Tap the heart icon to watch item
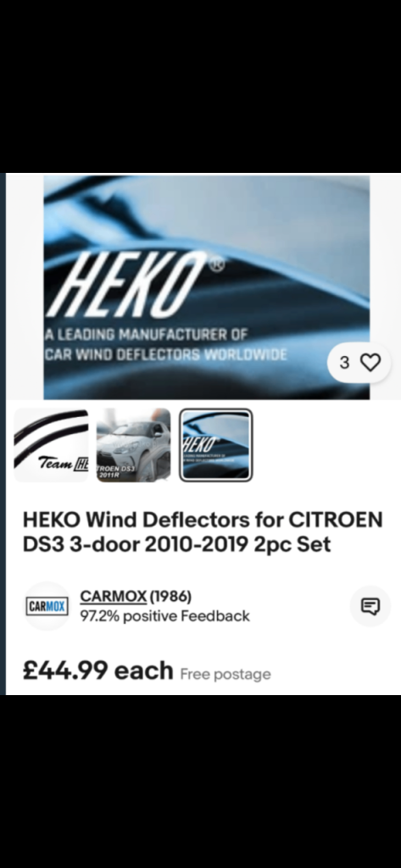The width and height of the screenshot is (401, 868). (x=370, y=363)
